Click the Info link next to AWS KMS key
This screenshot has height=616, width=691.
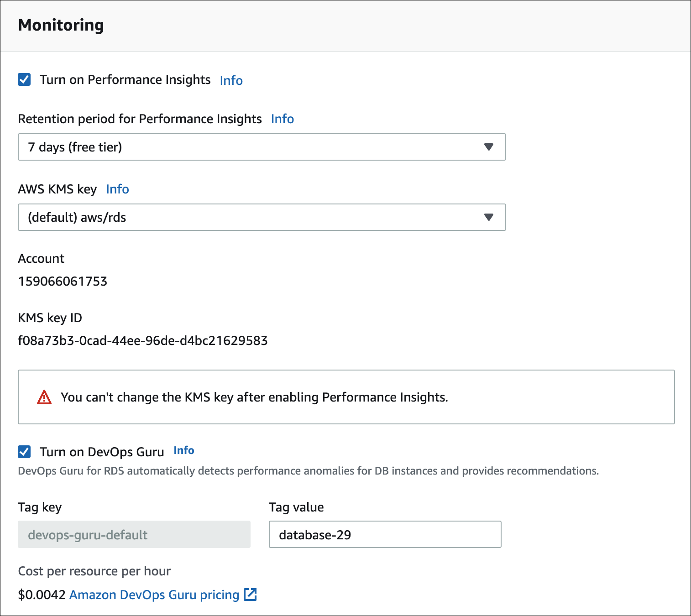(x=117, y=189)
